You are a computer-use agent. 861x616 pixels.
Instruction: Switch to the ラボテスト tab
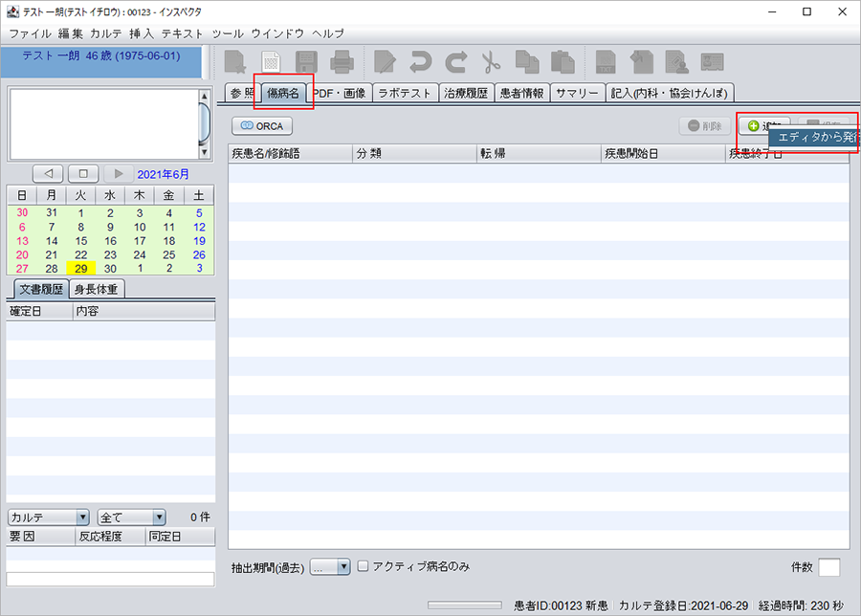pyautogui.click(x=405, y=93)
